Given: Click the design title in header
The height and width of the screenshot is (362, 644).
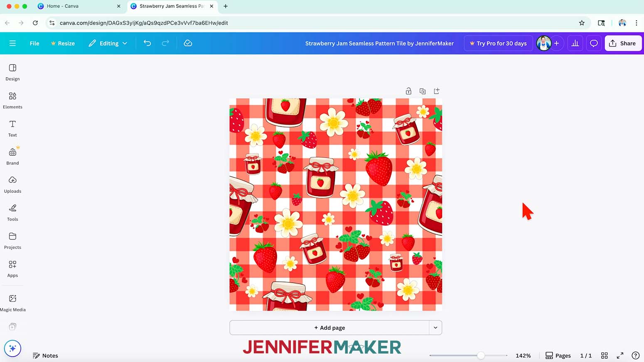Looking at the screenshot, I should point(379,43).
